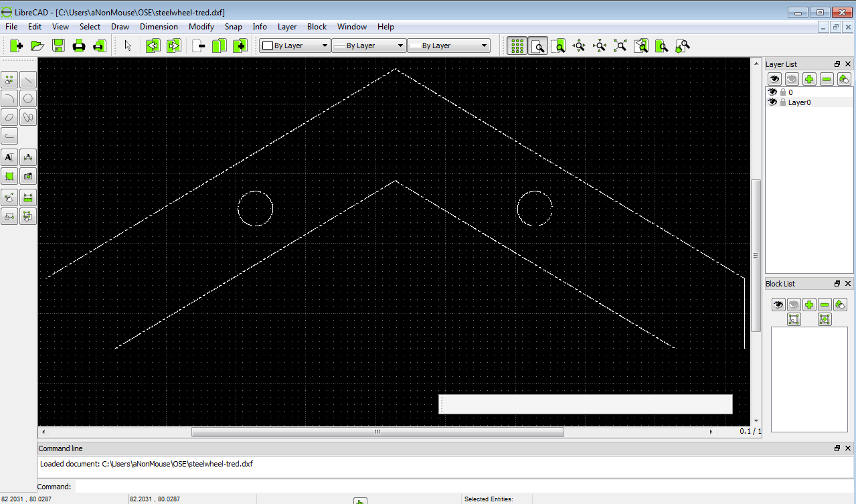The width and height of the screenshot is (856, 504).
Task: Open the block creation tool in the toolbox
Action: pos(9,216)
